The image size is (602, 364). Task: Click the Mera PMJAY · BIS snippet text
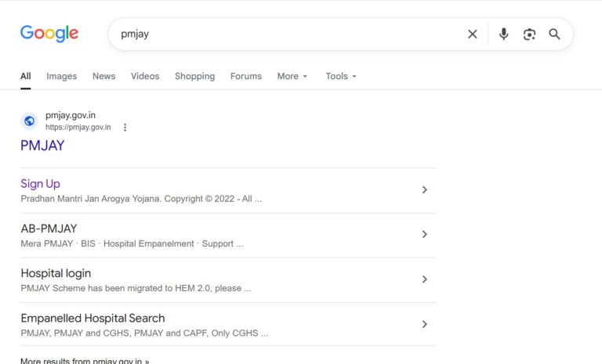[132, 243]
